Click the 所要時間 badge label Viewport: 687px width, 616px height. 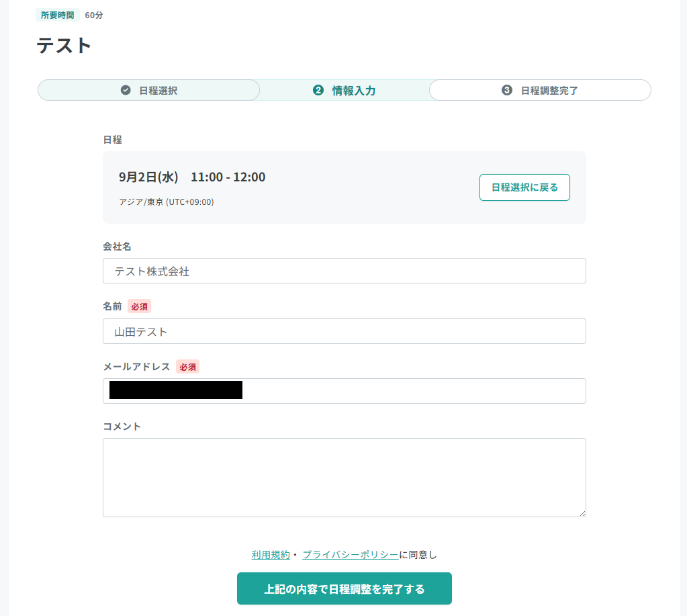point(57,15)
